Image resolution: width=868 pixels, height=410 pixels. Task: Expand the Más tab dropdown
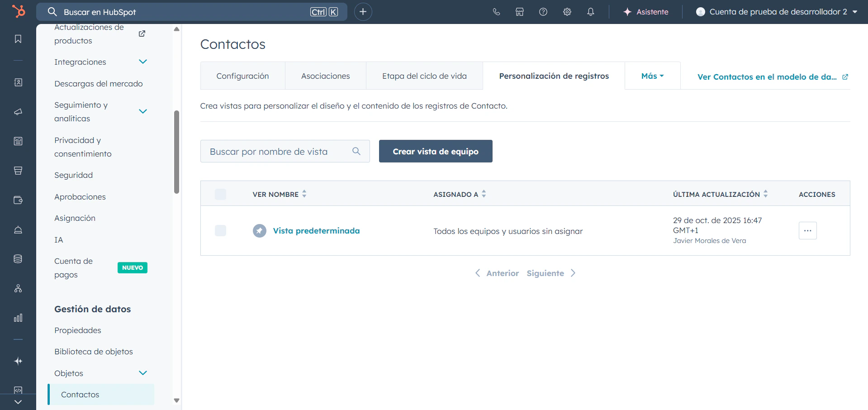652,76
